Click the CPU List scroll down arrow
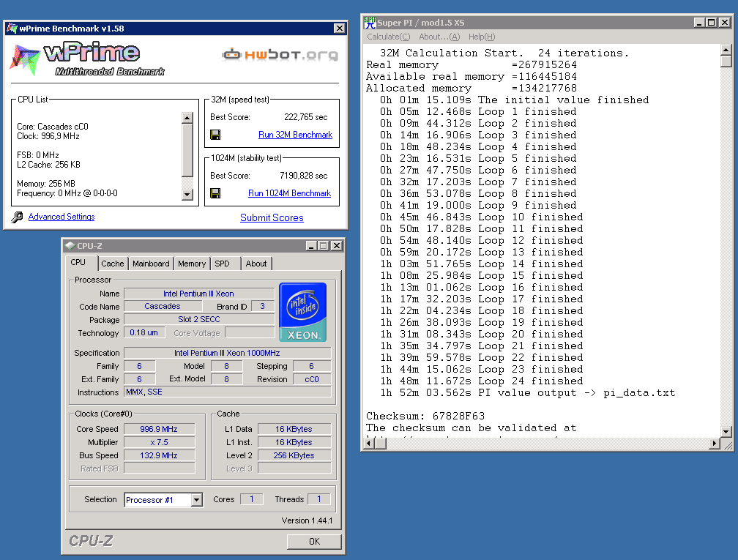Screen dimensions: 738x560 [187, 195]
